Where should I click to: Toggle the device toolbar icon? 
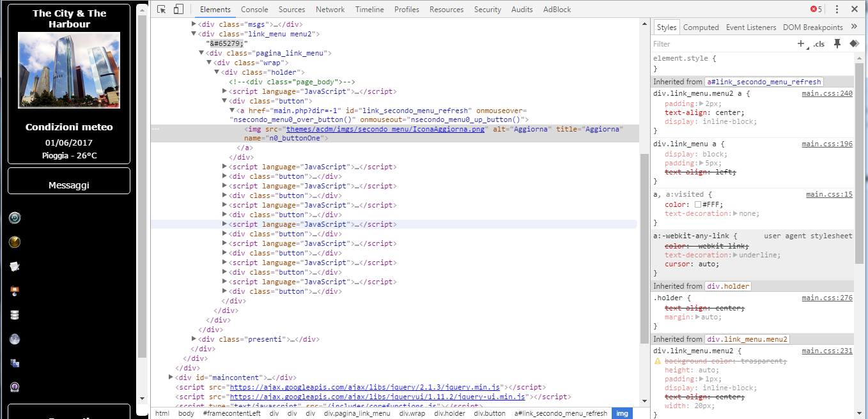178,9
